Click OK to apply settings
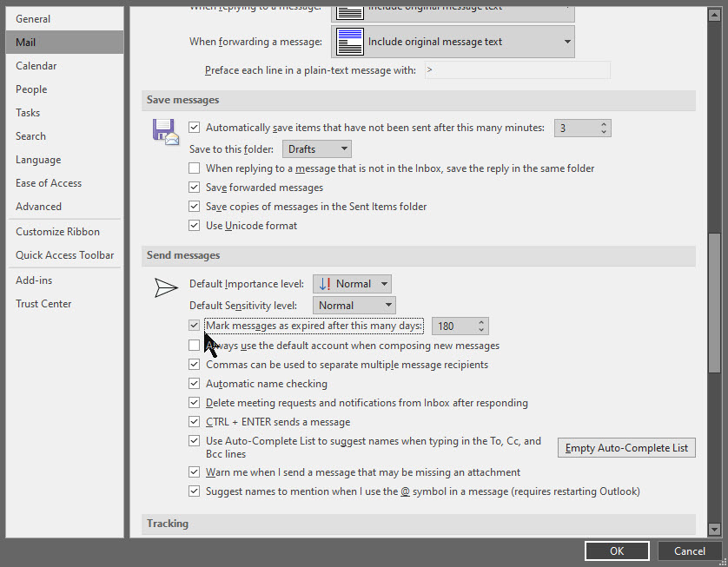 click(x=617, y=551)
